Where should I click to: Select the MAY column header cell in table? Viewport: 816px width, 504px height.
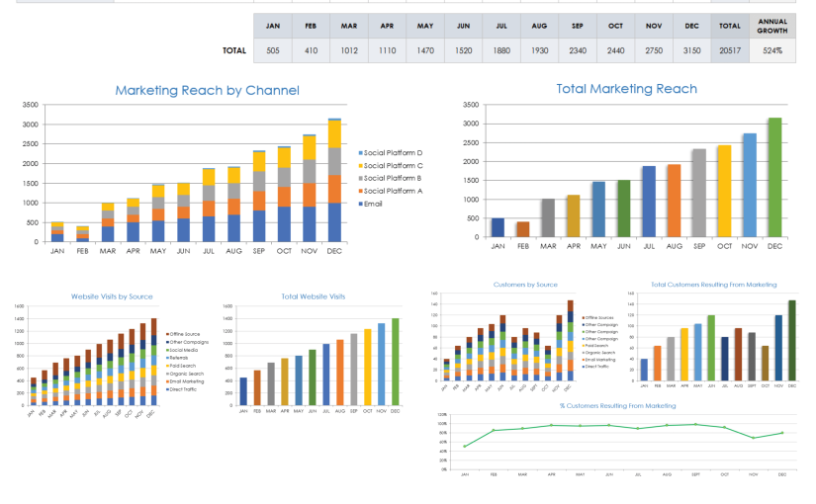(x=425, y=26)
